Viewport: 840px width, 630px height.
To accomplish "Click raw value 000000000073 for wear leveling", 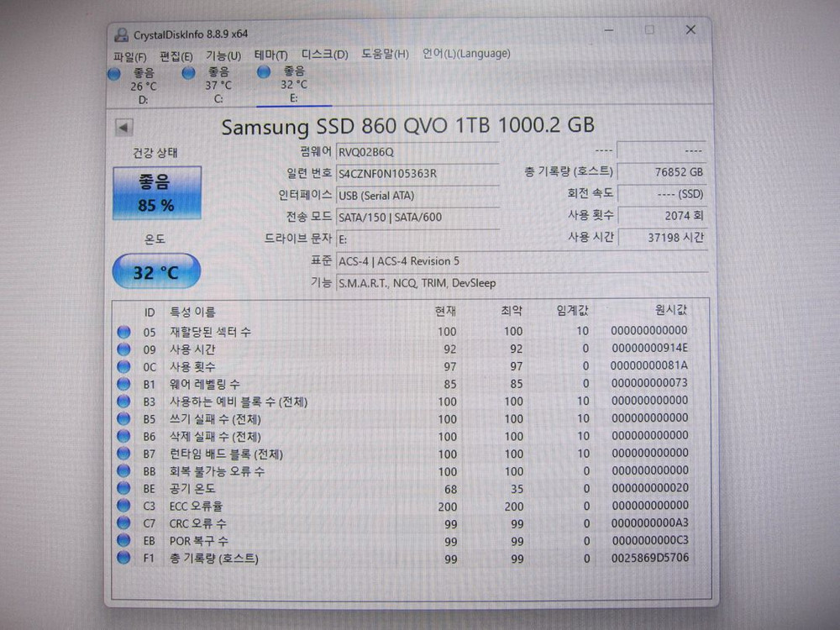I will coord(649,382).
